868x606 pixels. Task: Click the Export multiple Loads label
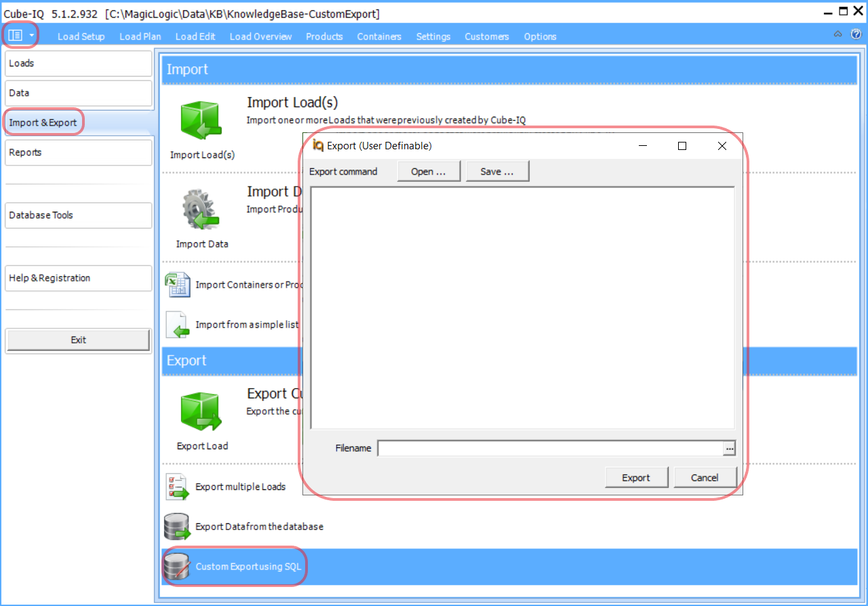click(x=241, y=487)
